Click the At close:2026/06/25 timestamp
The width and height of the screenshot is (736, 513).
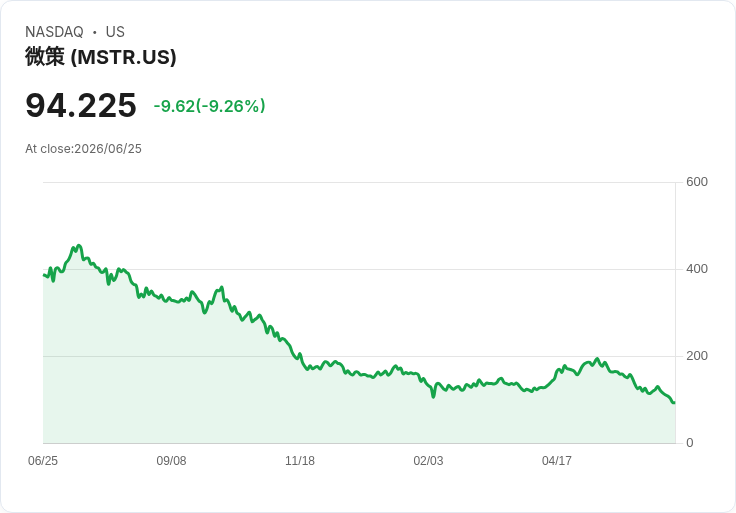[83, 149]
